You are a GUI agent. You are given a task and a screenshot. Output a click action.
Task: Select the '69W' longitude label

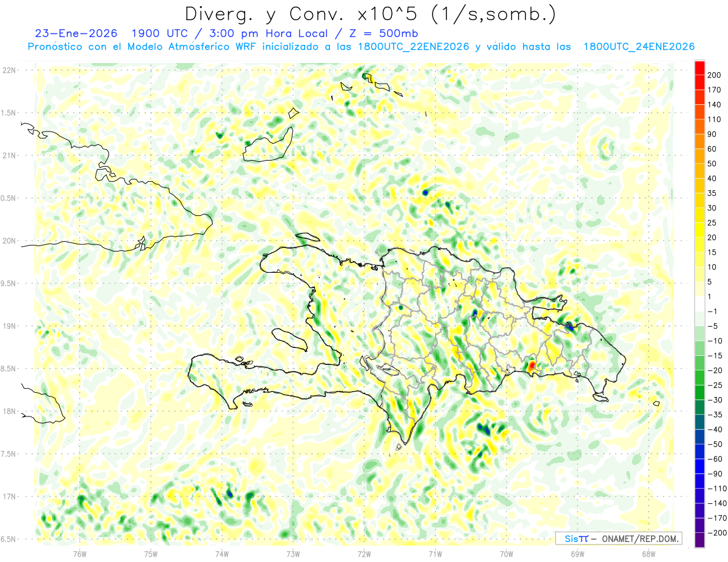pyautogui.click(x=577, y=554)
